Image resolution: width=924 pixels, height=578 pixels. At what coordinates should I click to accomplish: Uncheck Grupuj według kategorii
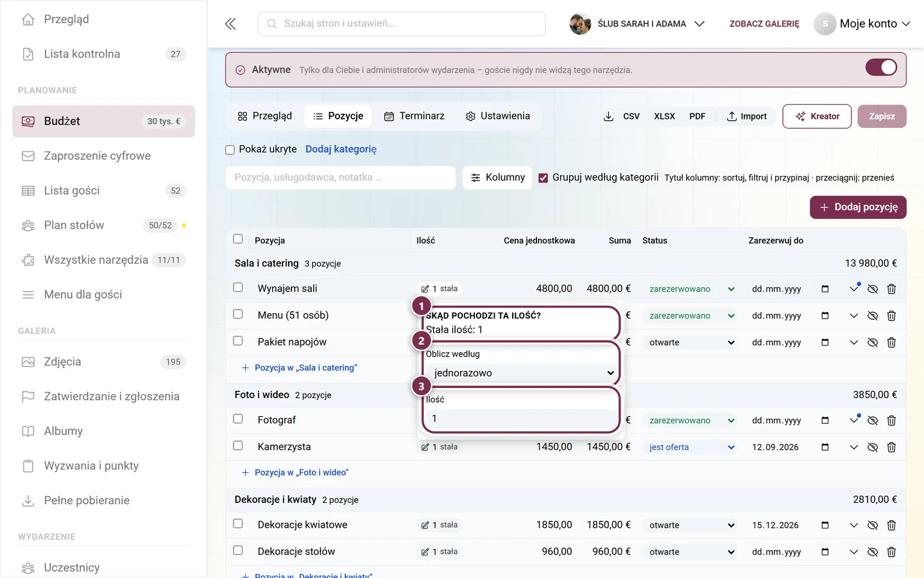(543, 178)
